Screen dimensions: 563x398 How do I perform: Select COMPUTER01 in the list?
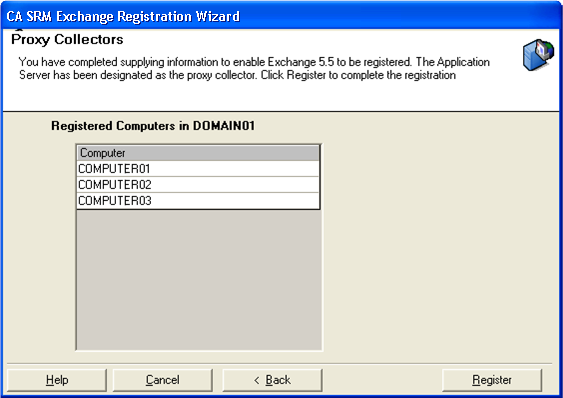(198, 168)
